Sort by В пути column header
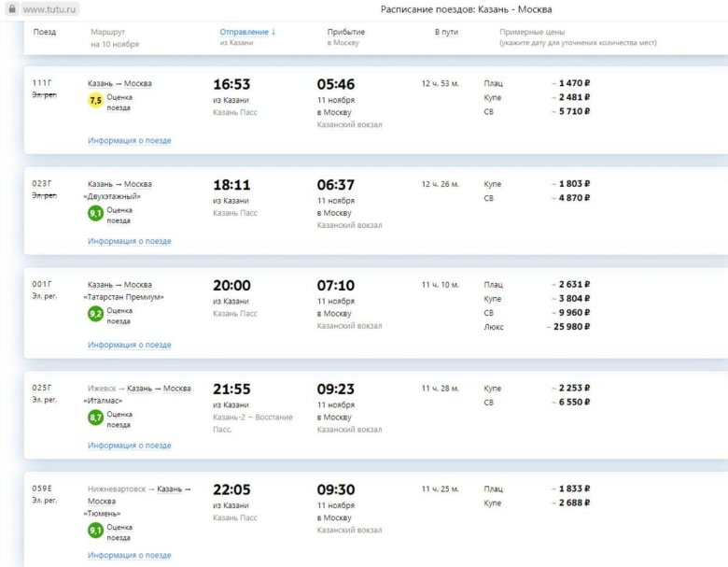Viewport: 728px width, 567px height. click(446, 32)
